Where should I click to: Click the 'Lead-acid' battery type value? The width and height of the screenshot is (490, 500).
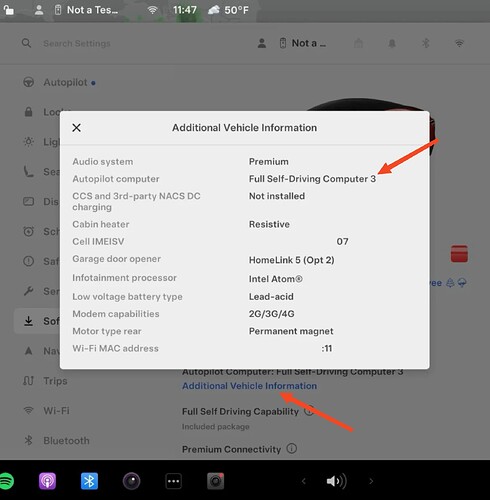tap(271, 296)
